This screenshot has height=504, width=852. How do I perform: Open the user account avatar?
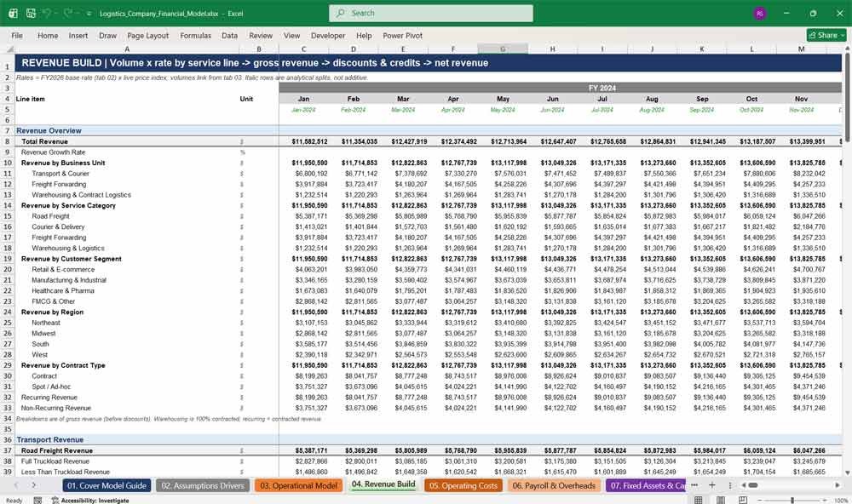[x=760, y=13]
